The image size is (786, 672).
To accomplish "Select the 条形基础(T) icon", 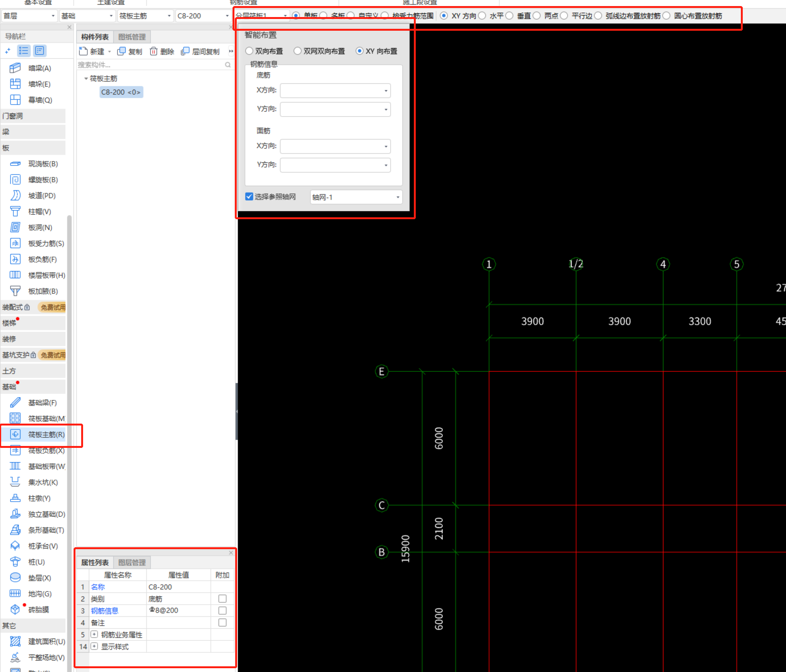I will [x=15, y=530].
